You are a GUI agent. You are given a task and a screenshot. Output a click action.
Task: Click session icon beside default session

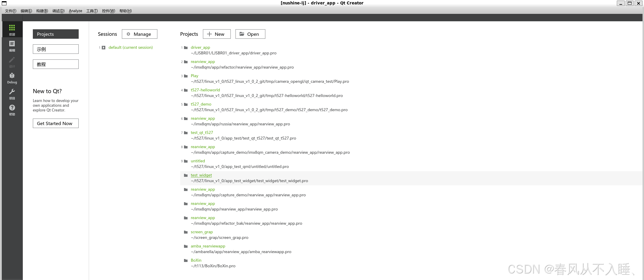coord(104,48)
